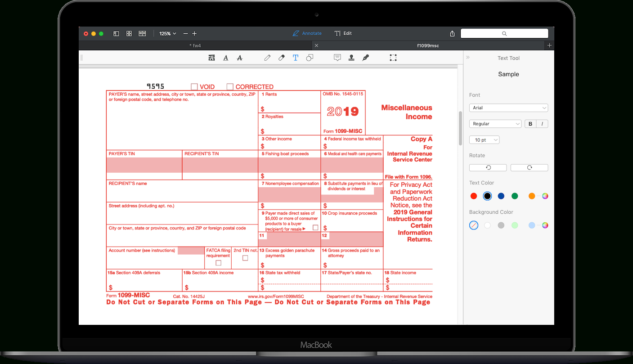This screenshot has width=633, height=364.
Task: Pick the area selection tool
Action: [x=393, y=58]
